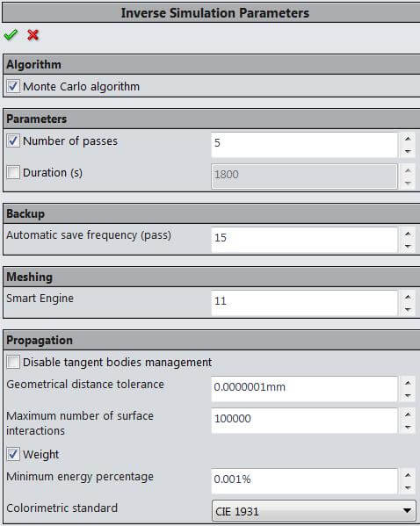Image resolution: width=420 pixels, height=526 pixels.
Task: Decrease Maximum number of surface interactions
Action: (x=408, y=428)
